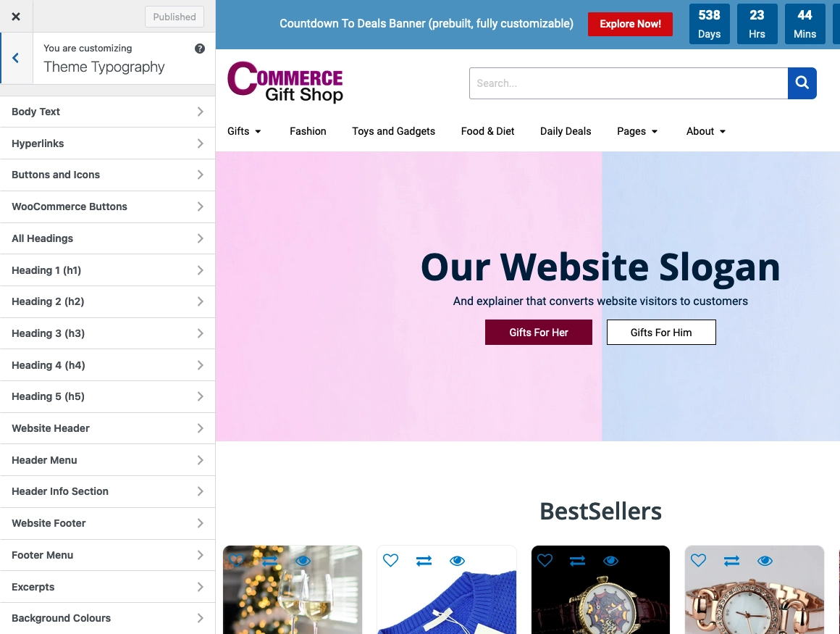
Task: Click the Explore Now! red button
Action: [630, 24]
